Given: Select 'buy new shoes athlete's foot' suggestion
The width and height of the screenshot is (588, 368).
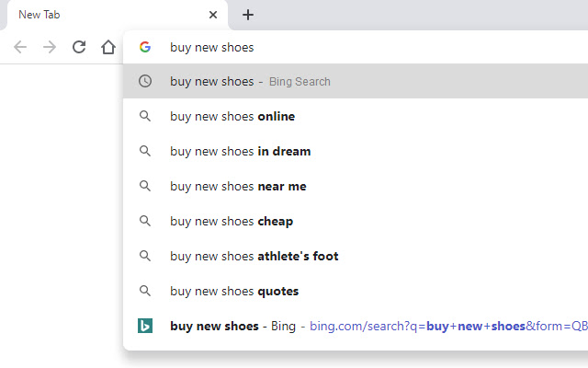Looking at the screenshot, I should coord(254,256).
